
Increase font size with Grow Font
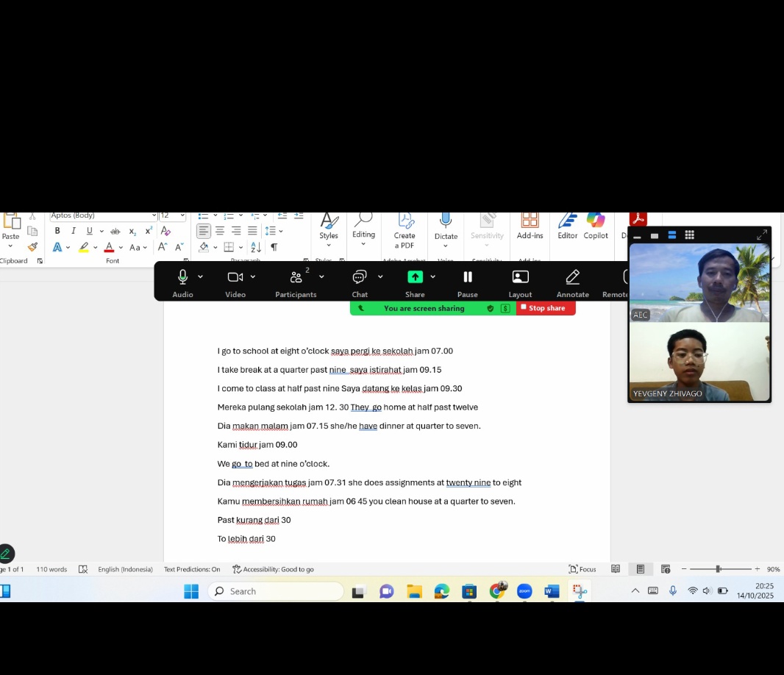click(x=163, y=247)
